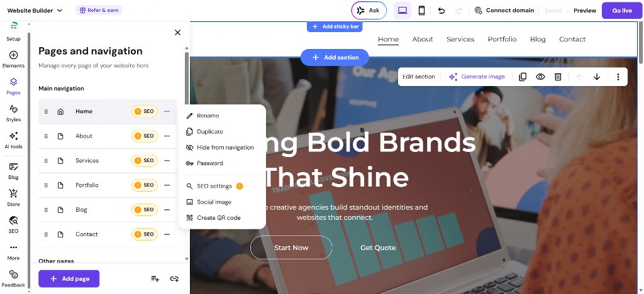
Task: Open the Store sidebar item
Action: (13, 198)
